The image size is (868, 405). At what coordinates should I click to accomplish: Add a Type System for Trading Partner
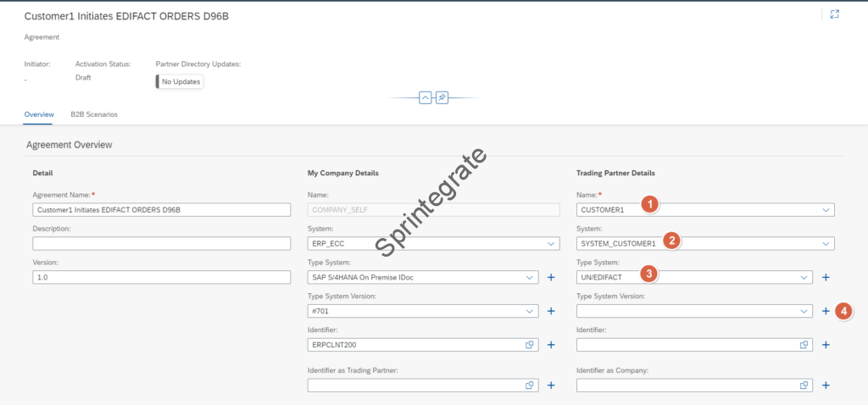(826, 277)
